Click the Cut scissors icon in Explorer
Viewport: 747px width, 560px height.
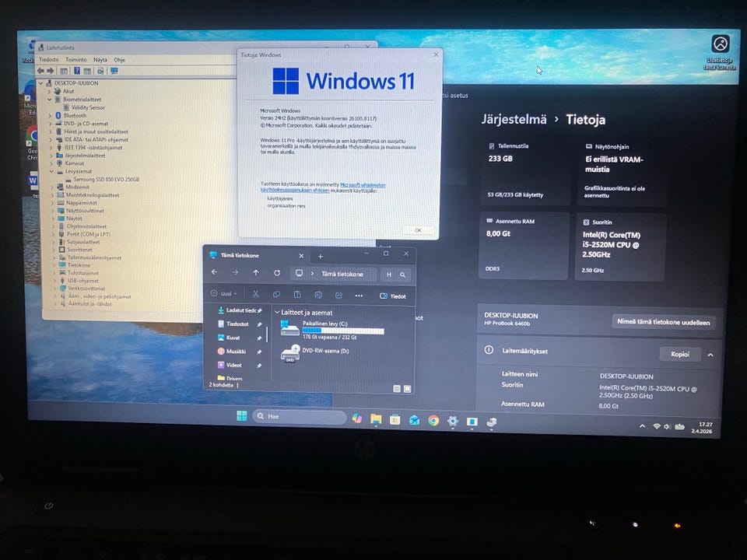pyautogui.click(x=256, y=294)
